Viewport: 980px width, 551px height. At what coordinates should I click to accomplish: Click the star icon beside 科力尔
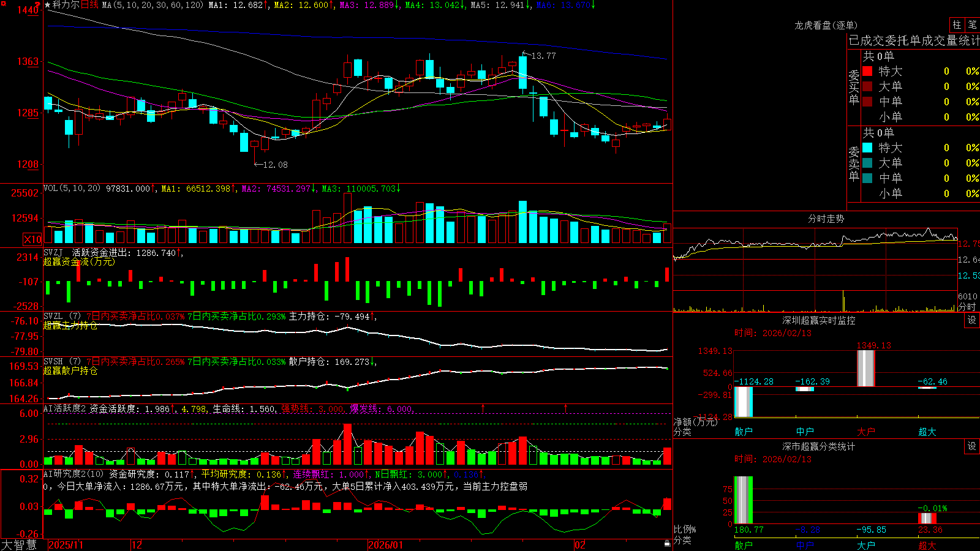pos(48,5)
